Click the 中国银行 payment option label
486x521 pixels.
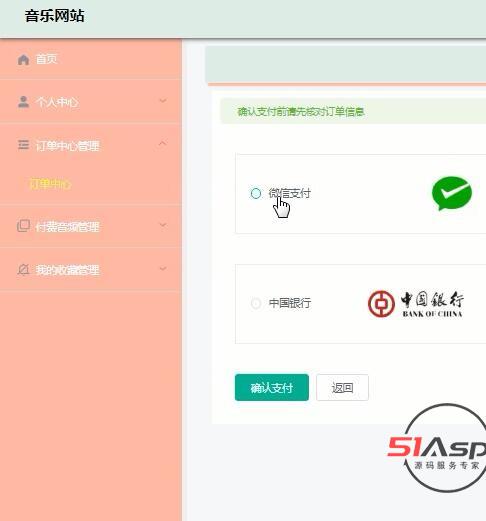290,303
